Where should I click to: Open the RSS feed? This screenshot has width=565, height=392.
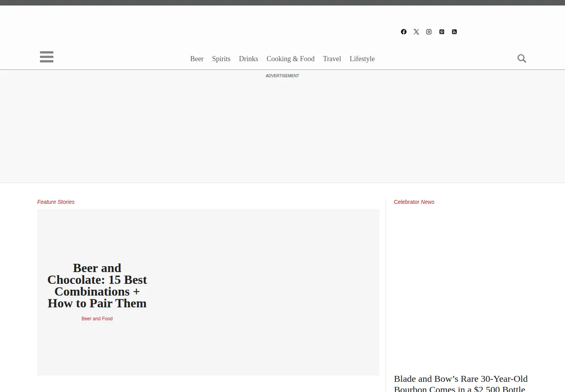pos(454,32)
